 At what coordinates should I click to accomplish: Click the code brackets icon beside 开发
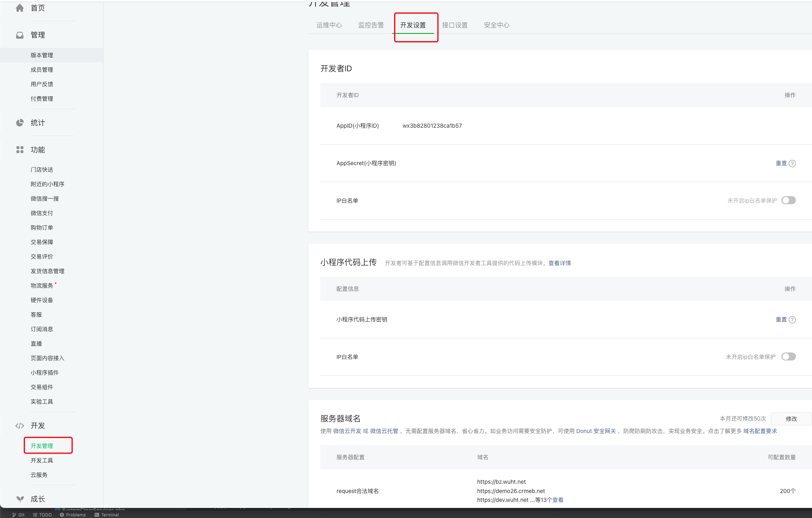coord(20,426)
